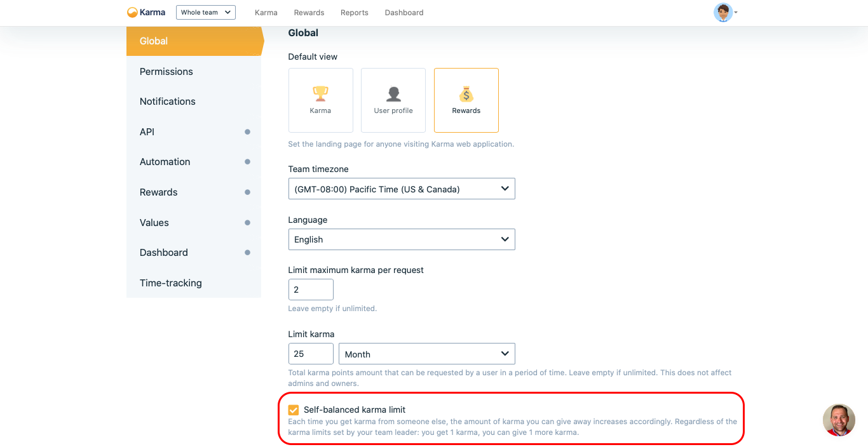Click the Karma logo in header
The image size is (868, 447).
pos(146,12)
